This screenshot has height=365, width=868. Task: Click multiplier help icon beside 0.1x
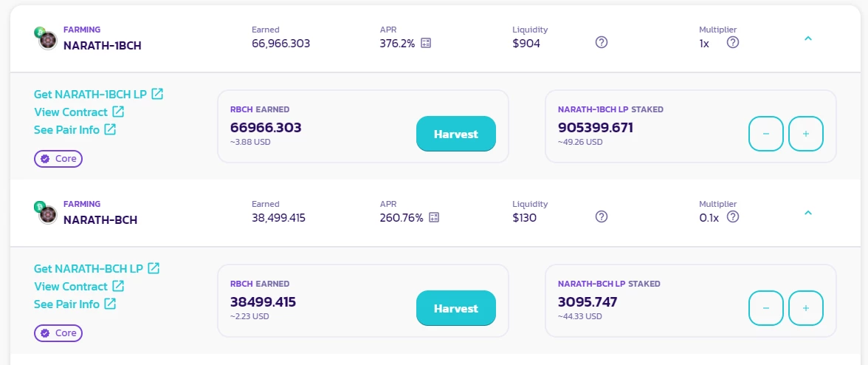tap(733, 216)
